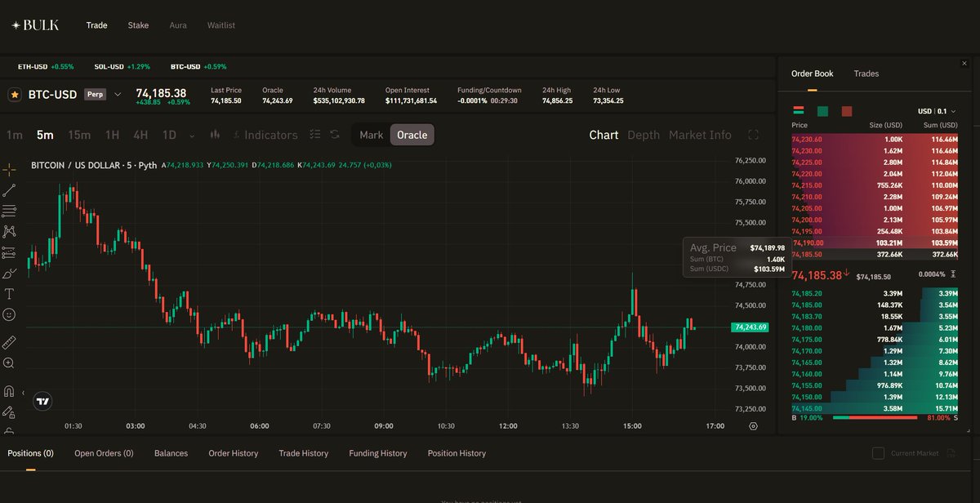This screenshot has width=980, height=503.
Task: Open USD 0.1 grouping dropdown
Action: [x=937, y=111]
